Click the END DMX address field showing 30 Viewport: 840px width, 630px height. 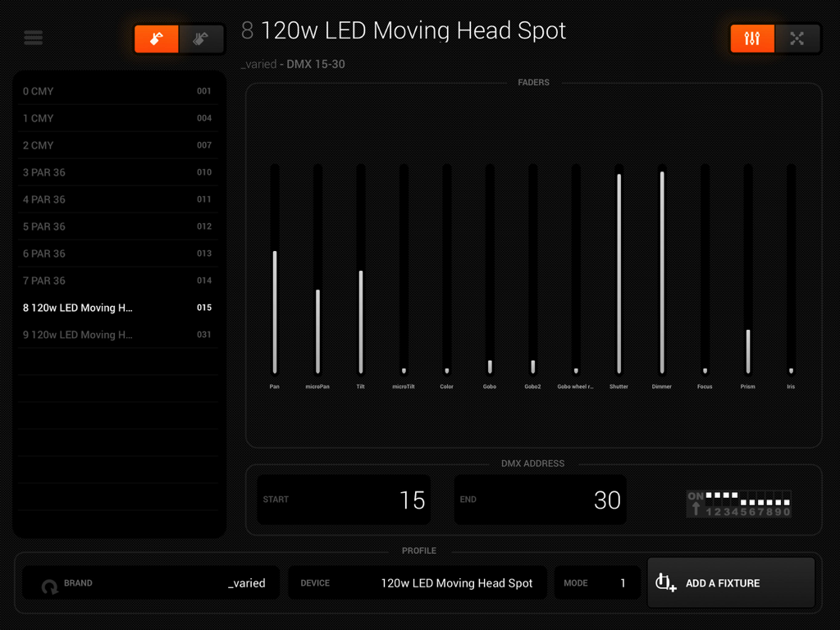[x=540, y=500]
